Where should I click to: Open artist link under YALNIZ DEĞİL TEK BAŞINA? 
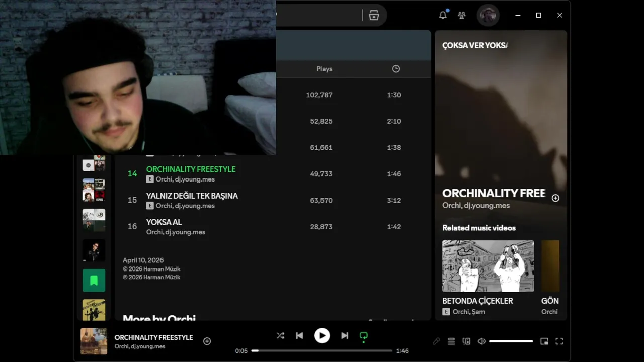tap(185, 206)
